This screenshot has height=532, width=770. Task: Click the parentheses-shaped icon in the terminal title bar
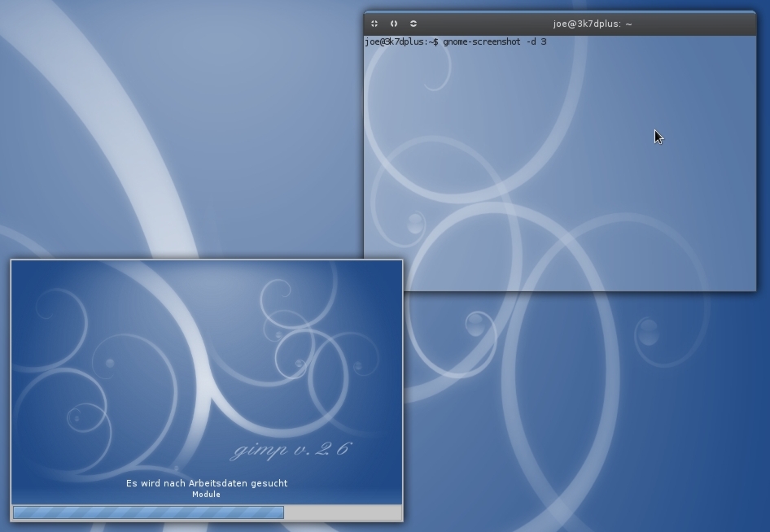click(394, 24)
